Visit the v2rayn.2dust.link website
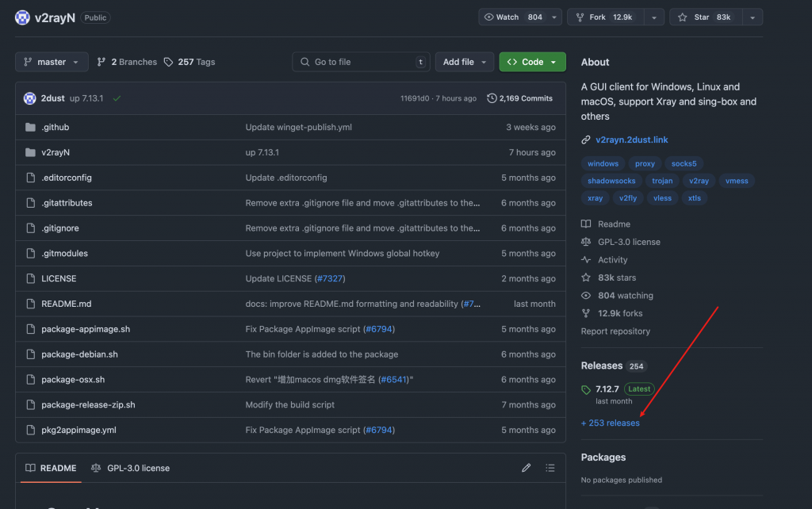Viewport: 812px width, 509px height. point(631,140)
